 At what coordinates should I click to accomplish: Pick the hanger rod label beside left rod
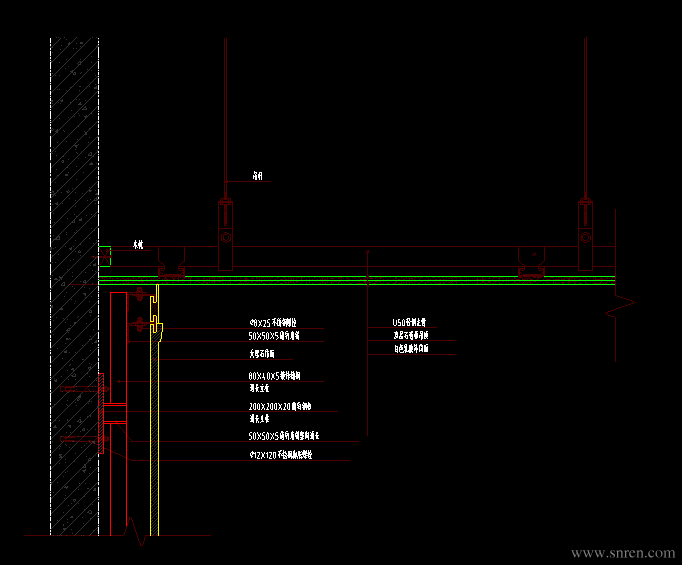258,176
